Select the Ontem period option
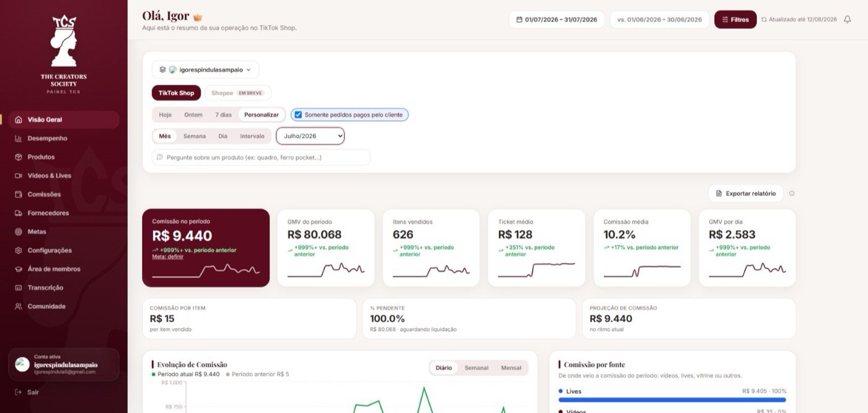The image size is (868, 413). (193, 115)
